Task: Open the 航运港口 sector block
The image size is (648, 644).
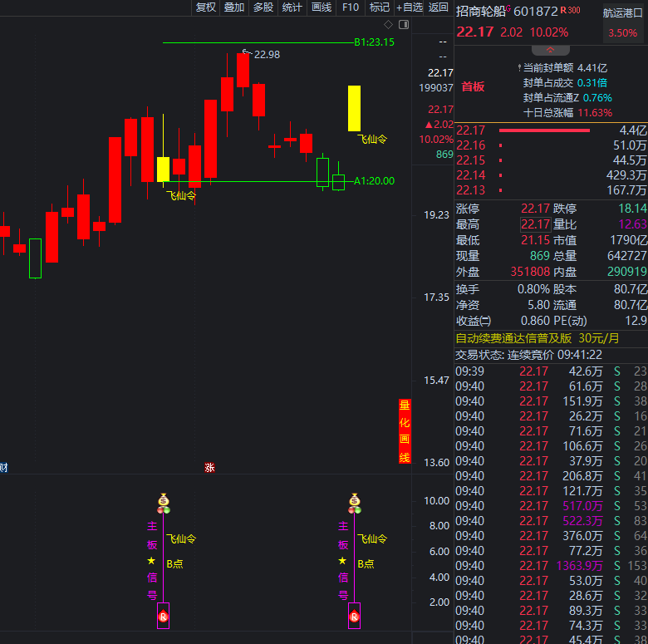Action: click(x=623, y=22)
